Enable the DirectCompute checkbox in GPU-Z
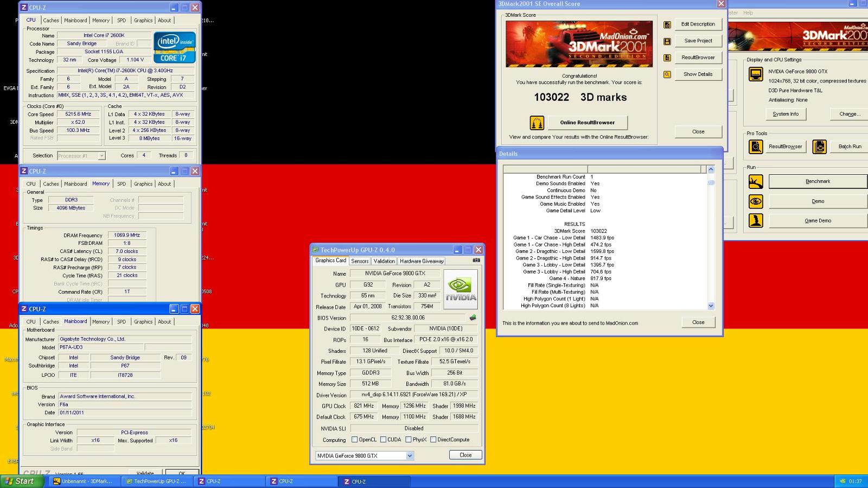Viewport: 868px width, 488px height. pyautogui.click(x=433, y=440)
